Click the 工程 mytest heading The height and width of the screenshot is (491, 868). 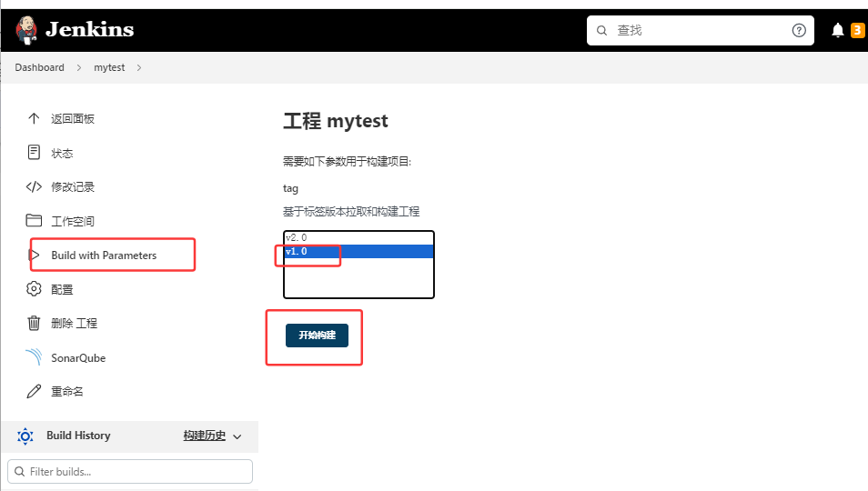pos(336,121)
